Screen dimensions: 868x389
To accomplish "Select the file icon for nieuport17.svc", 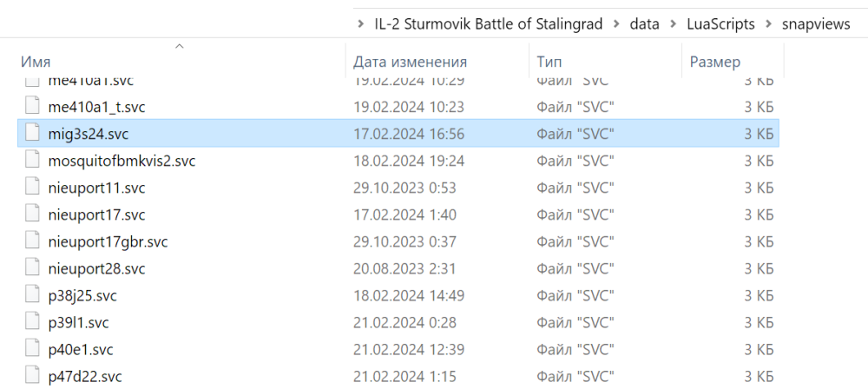I will click(x=32, y=214).
